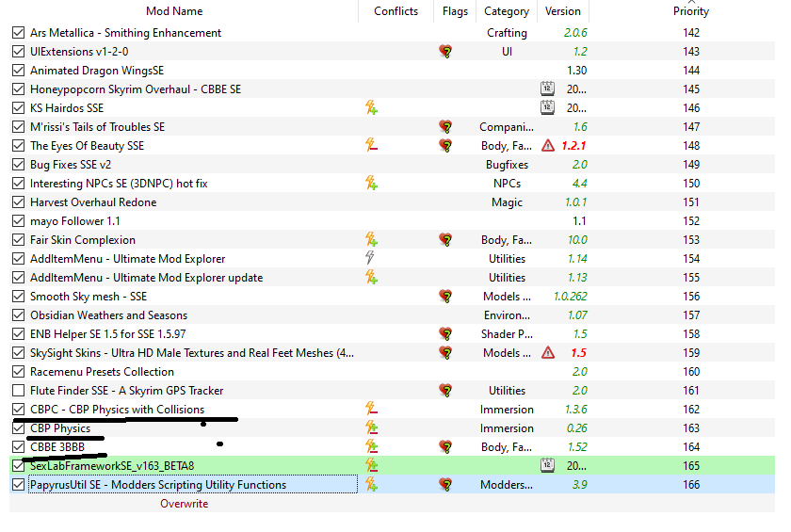Click the conflict lightning icon for KS Hairdos SSE

tap(371, 108)
